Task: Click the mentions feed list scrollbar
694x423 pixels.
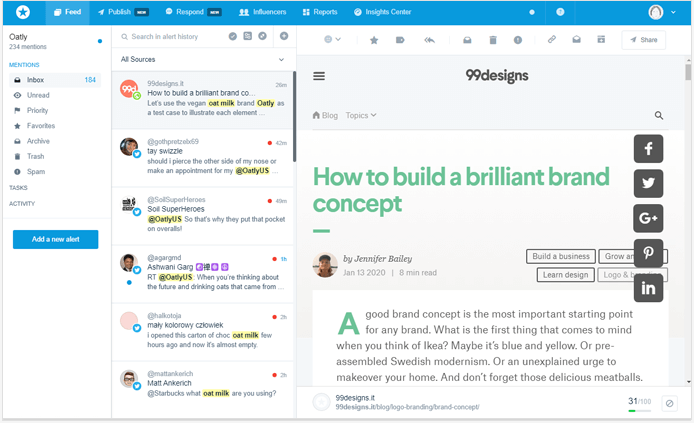Action: [x=294, y=117]
